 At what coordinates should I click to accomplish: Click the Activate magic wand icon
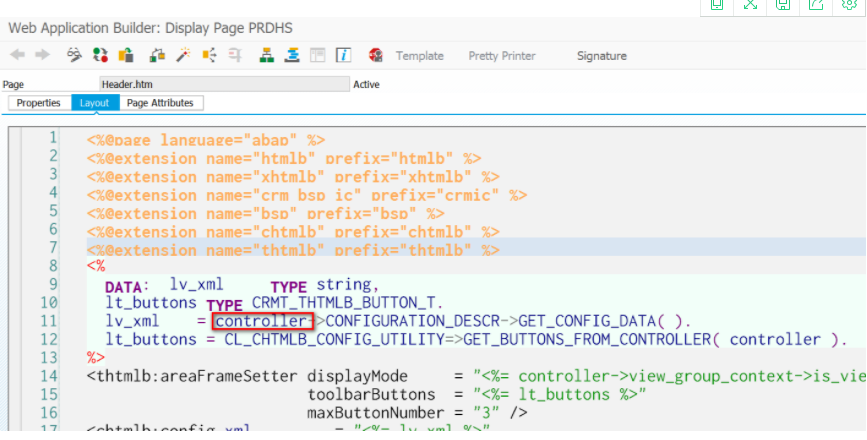(x=184, y=55)
